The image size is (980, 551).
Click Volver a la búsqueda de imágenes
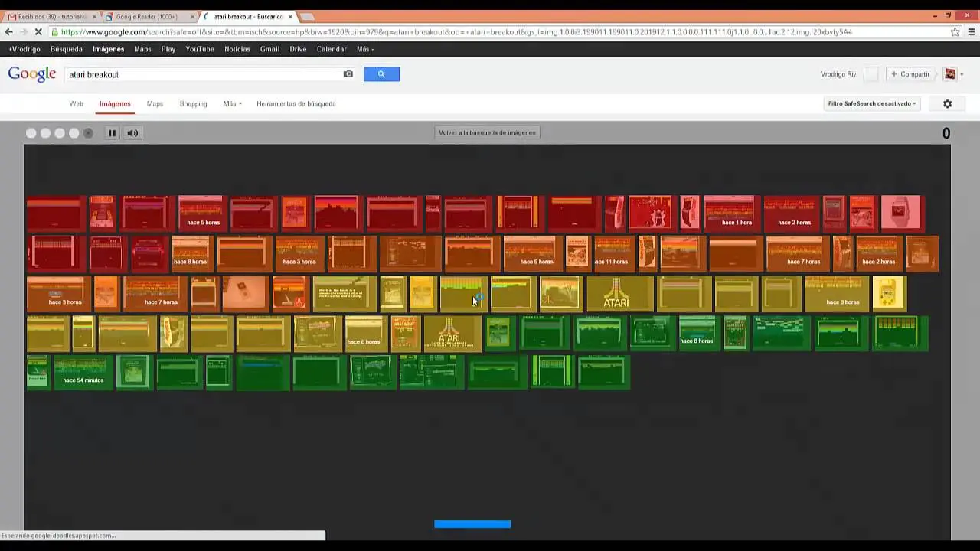coord(487,132)
